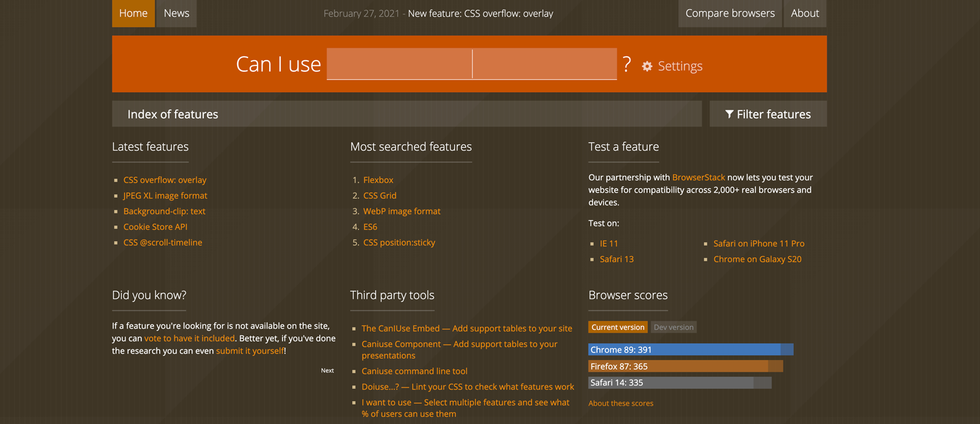Open the CSS overflow: overlay feature link
The height and width of the screenshot is (424, 980).
[x=165, y=180]
